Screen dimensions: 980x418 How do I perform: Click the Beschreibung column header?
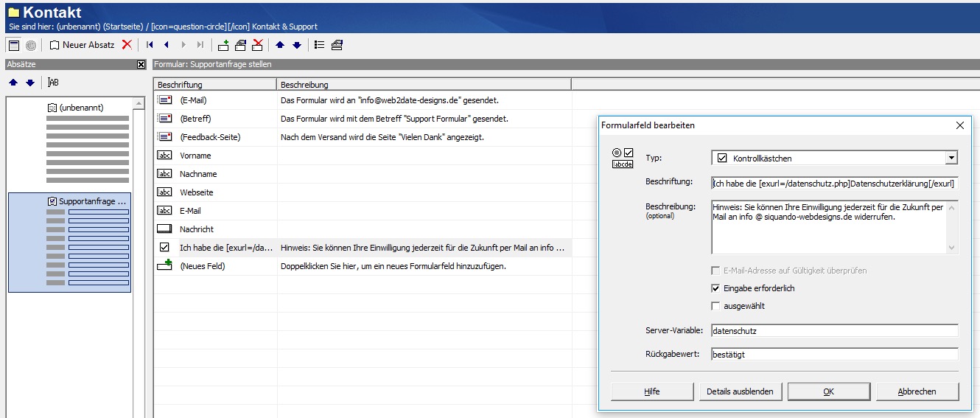[424, 84]
